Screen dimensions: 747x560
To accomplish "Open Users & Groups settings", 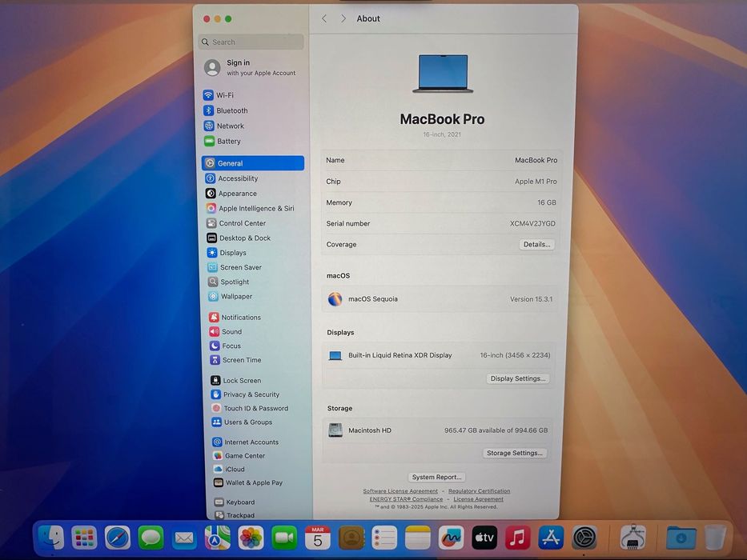I will tap(242, 422).
